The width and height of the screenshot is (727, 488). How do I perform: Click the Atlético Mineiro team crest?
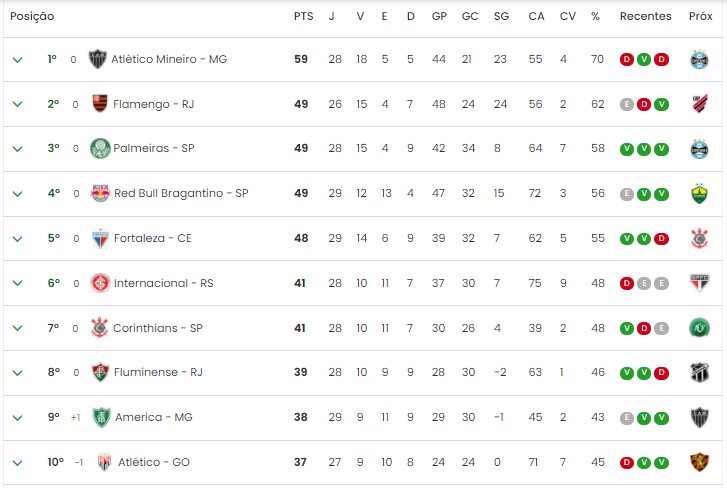[x=97, y=59]
